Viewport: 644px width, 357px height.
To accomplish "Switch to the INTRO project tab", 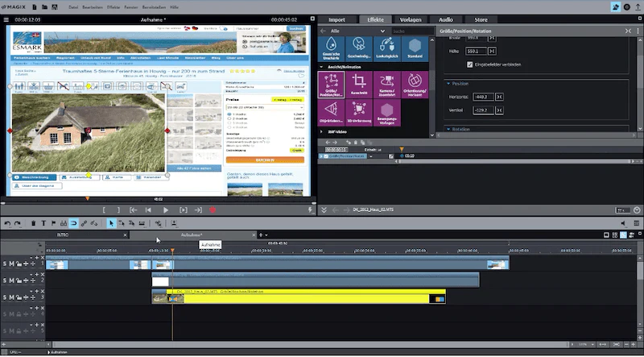I will click(x=63, y=235).
